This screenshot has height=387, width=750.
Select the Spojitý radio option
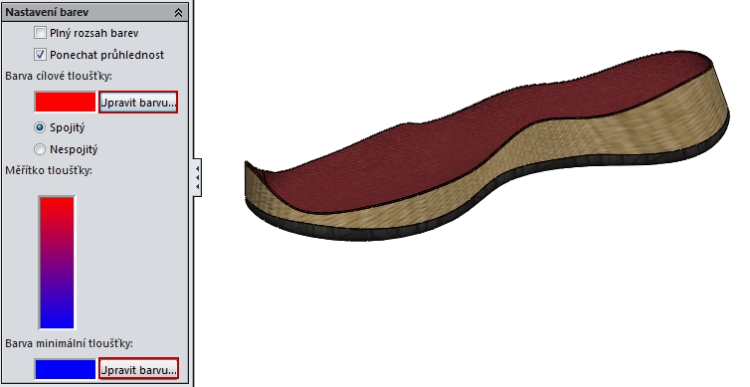[x=40, y=128]
